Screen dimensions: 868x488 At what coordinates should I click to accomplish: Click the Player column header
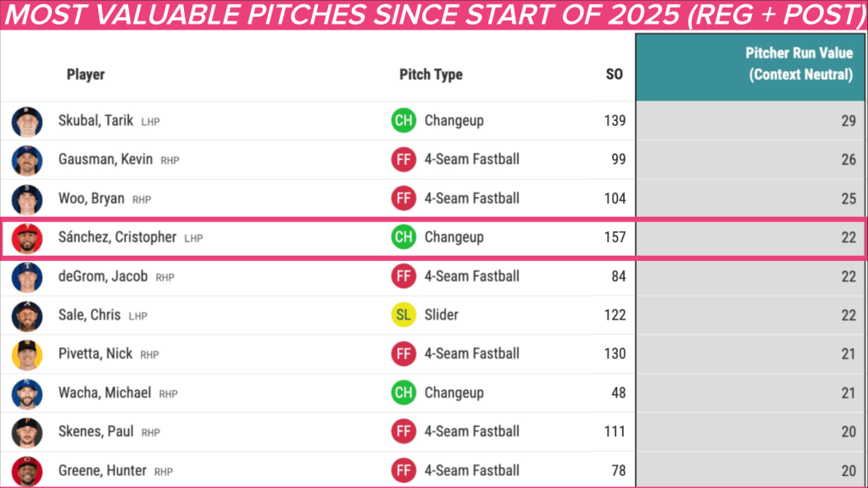[x=86, y=75]
